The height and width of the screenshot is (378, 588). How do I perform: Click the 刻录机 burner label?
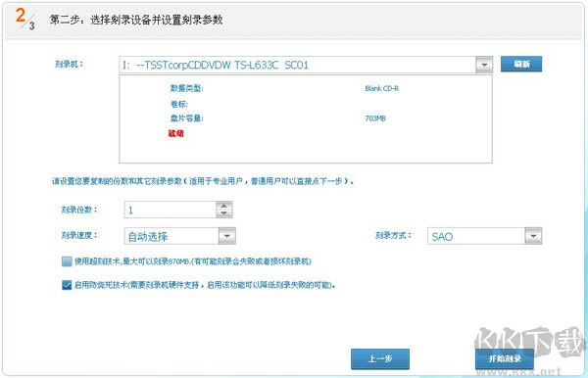70,64
